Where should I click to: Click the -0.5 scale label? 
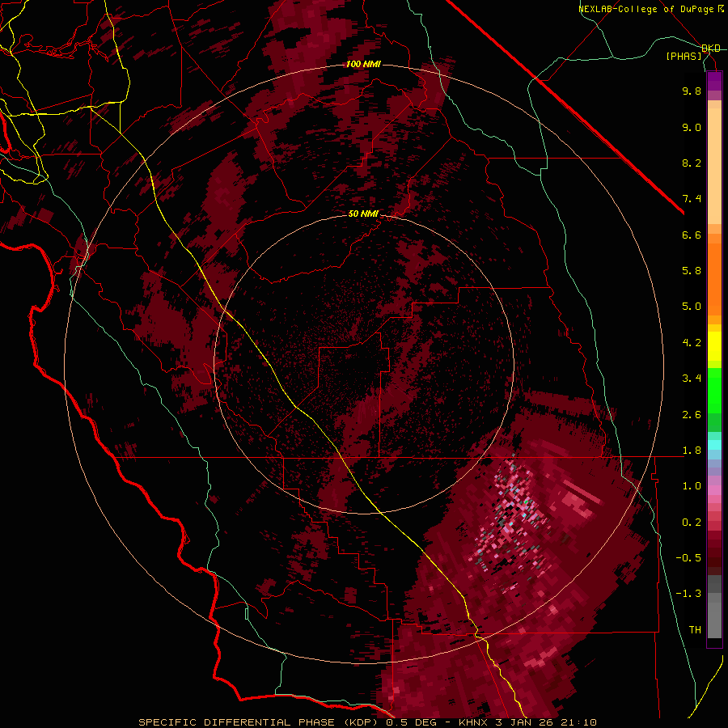[688, 558]
